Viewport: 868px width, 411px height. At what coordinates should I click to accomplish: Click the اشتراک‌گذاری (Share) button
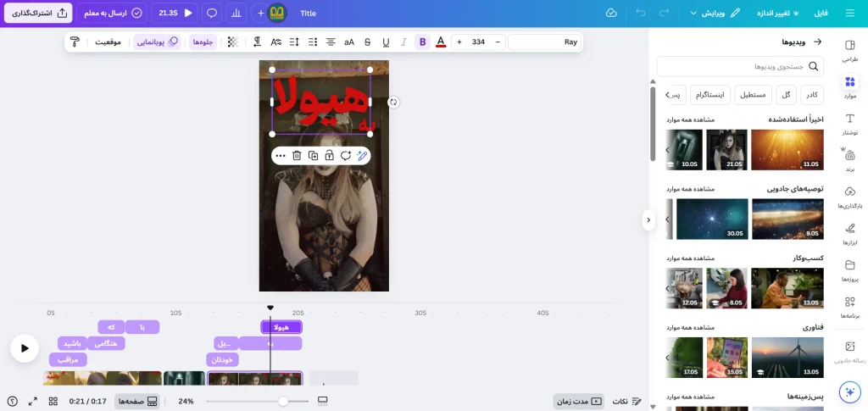tap(38, 13)
